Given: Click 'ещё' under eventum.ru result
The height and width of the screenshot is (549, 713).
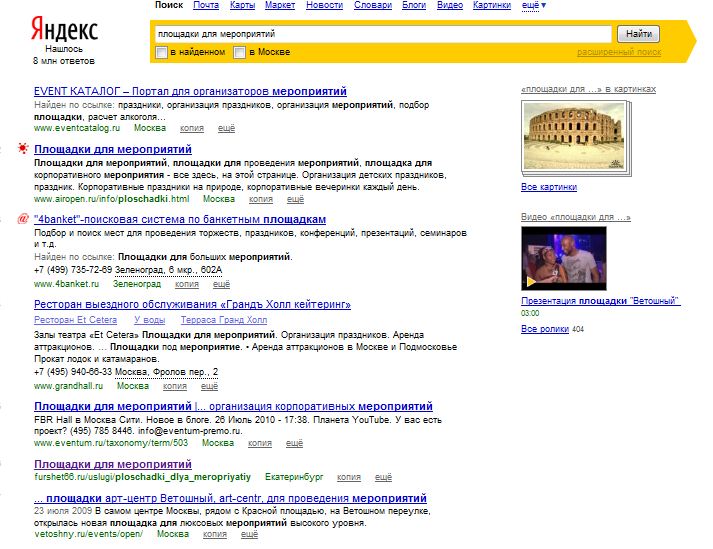Looking at the screenshot, I should pyautogui.click(x=294, y=443).
